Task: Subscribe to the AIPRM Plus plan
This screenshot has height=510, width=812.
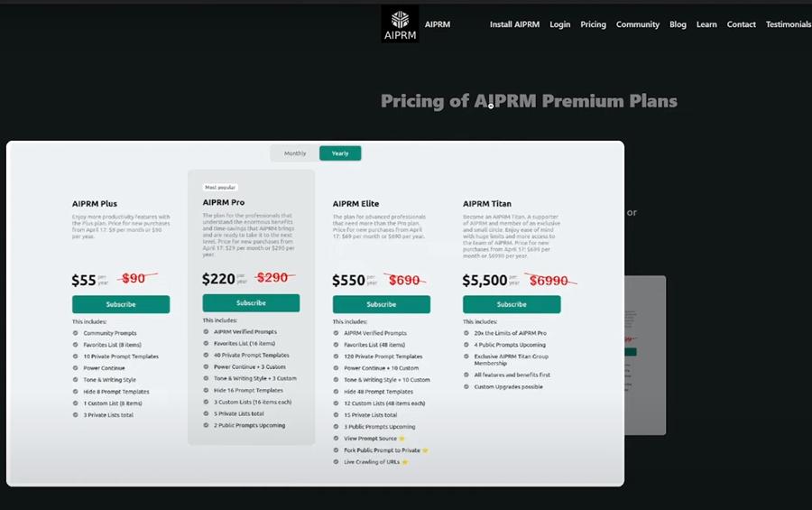Action: pyautogui.click(x=121, y=304)
